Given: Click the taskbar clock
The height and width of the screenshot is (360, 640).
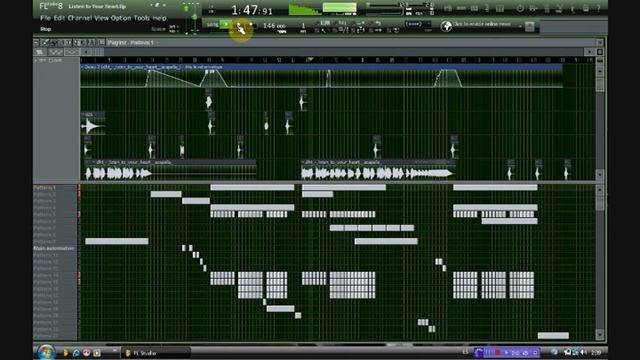Looking at the screenshot, I should (596, 352).
